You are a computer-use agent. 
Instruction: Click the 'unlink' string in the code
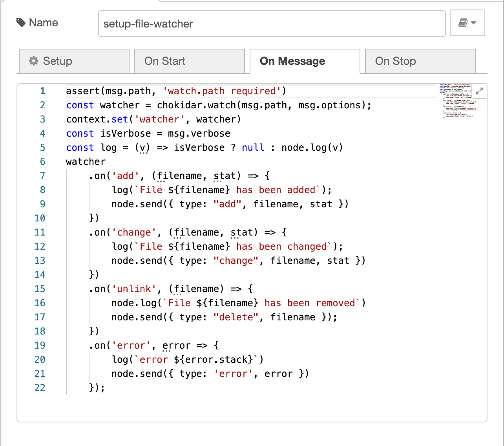point(134,289)
